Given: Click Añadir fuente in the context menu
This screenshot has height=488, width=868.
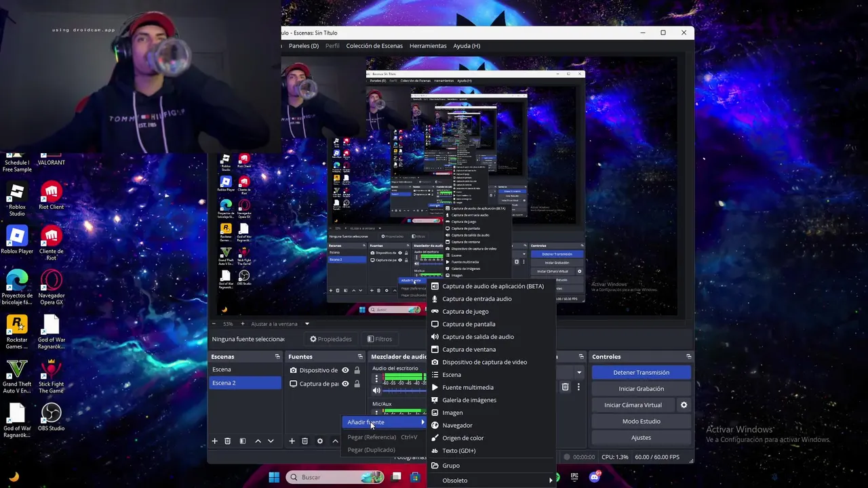Looking at the screenshot, I should click(384, 422).
